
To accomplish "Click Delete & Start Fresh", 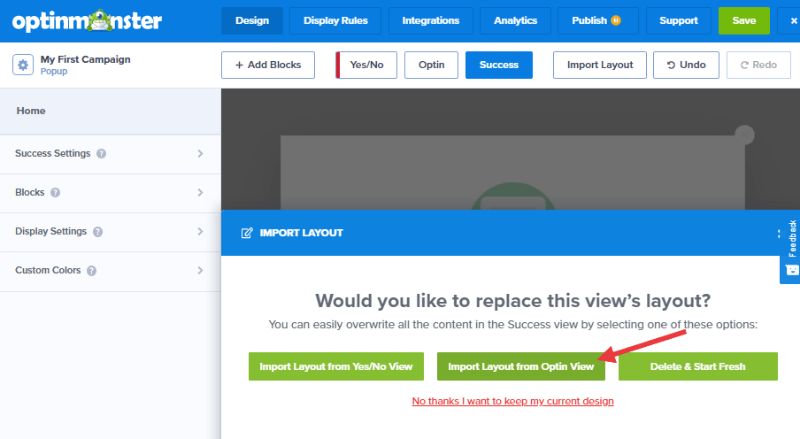I will (x=698, y=367).
